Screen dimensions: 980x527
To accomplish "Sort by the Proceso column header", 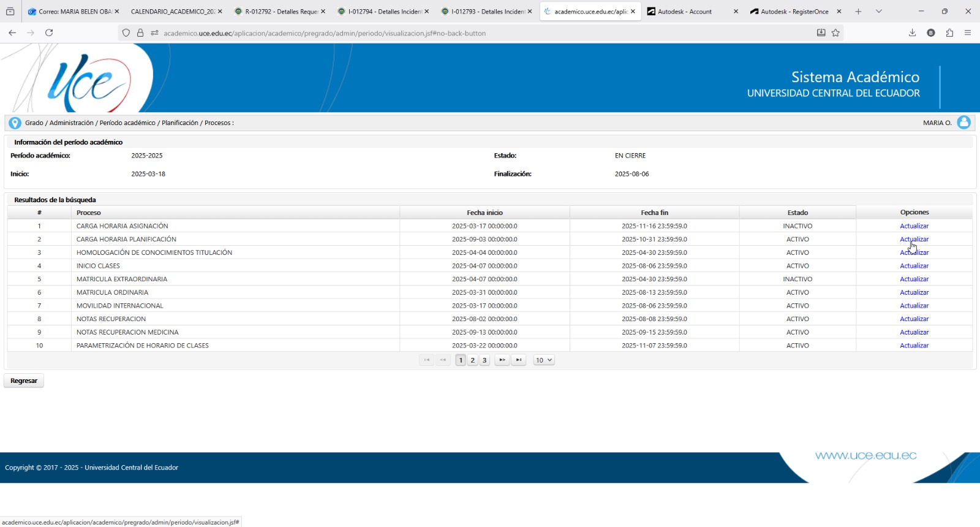I will 89,213.
